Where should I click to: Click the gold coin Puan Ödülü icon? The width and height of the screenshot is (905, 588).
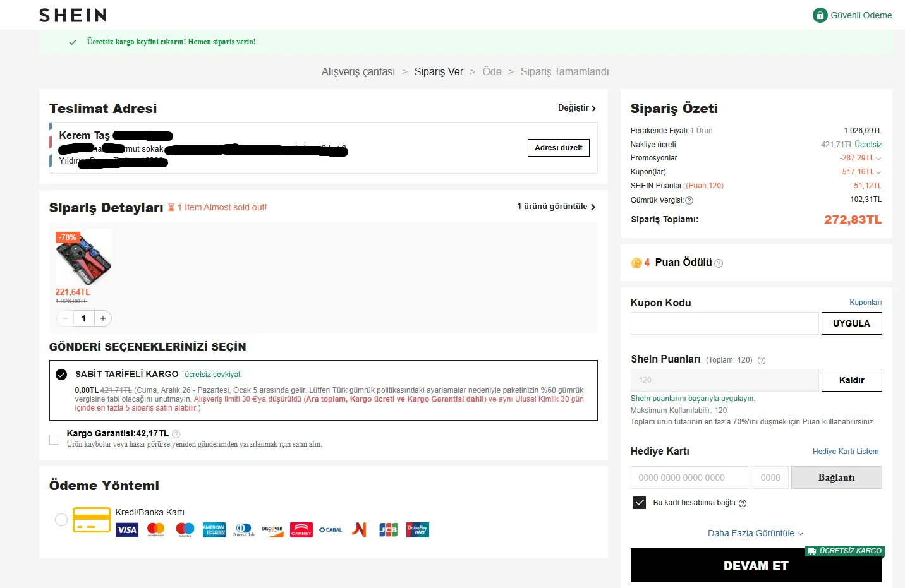pyautogui.click(x=636, y=263)
